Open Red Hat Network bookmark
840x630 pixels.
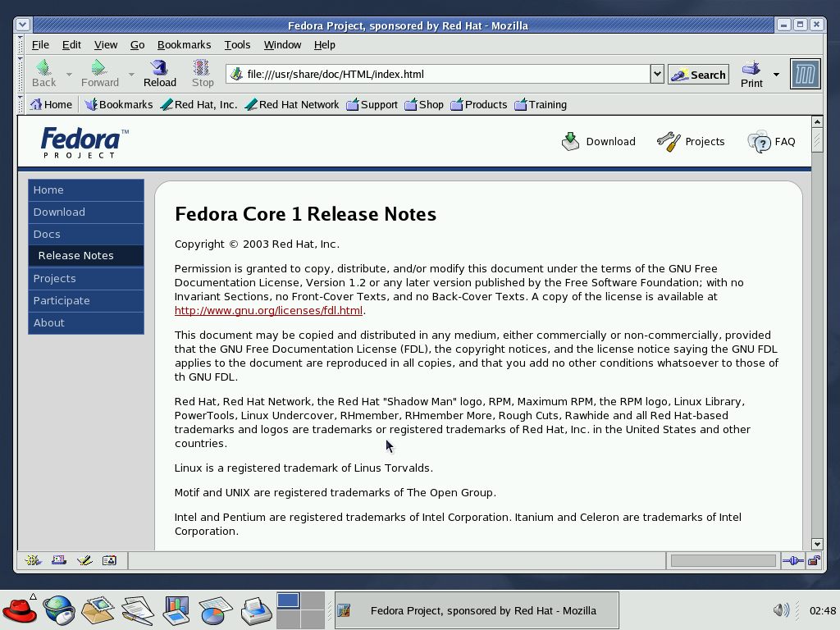[292, 104]
